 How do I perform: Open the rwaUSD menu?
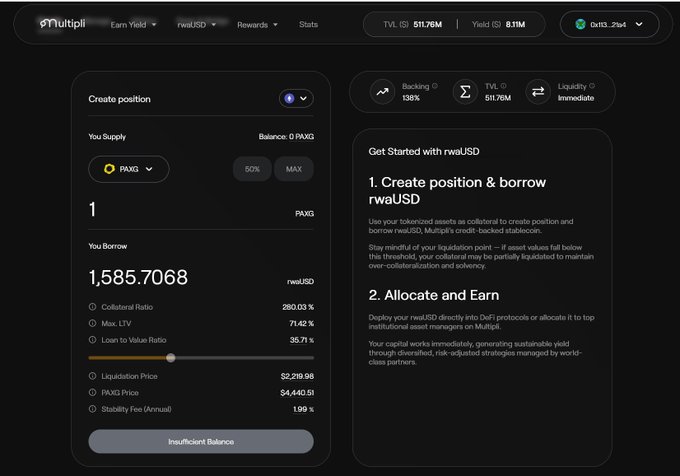tap(196, 25)
